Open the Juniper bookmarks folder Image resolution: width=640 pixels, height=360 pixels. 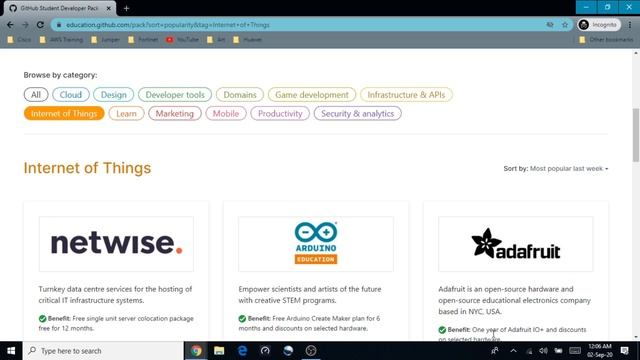click(x=106, y=40)
